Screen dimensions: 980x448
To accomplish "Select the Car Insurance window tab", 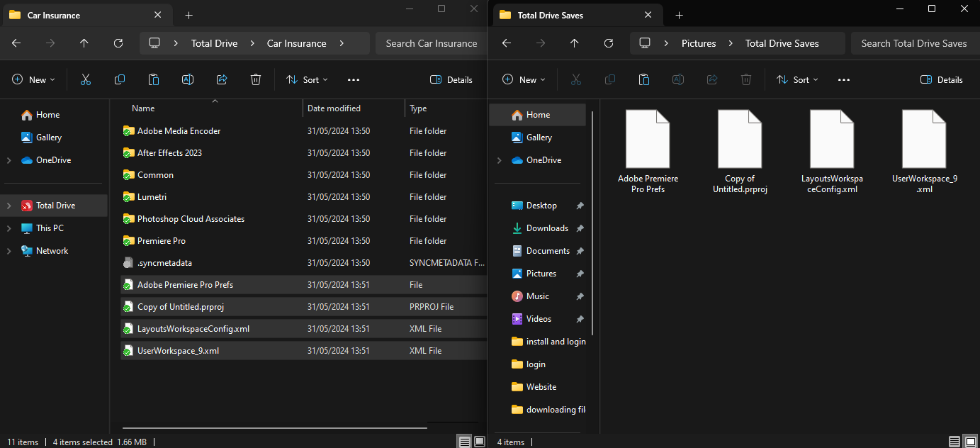I will click(x=86, y=15).
